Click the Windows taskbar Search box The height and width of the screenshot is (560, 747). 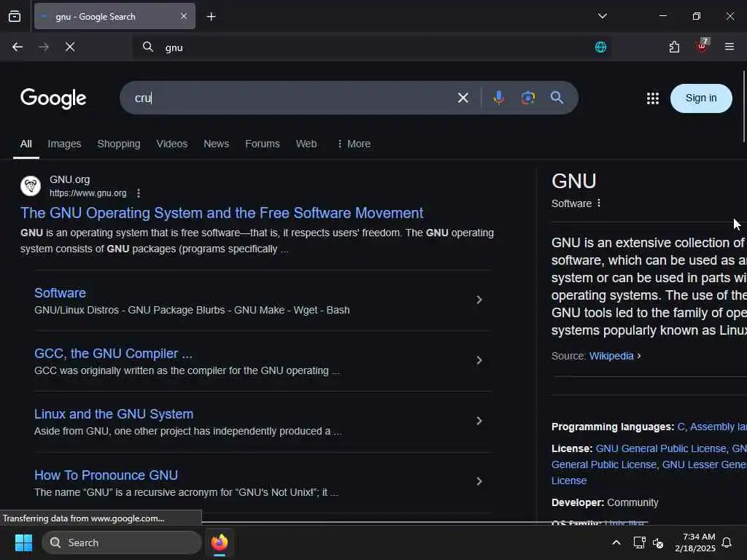pos(122,542)
